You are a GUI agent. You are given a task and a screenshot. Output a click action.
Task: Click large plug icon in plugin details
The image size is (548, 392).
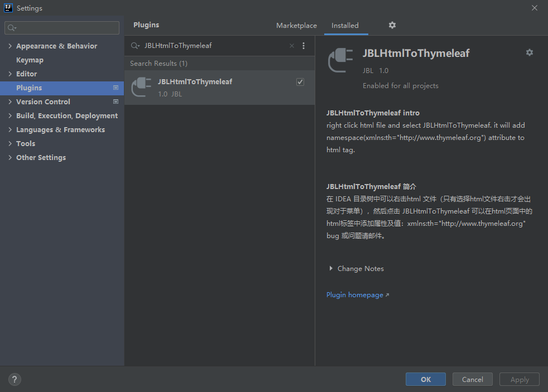[x=340, y=60]
